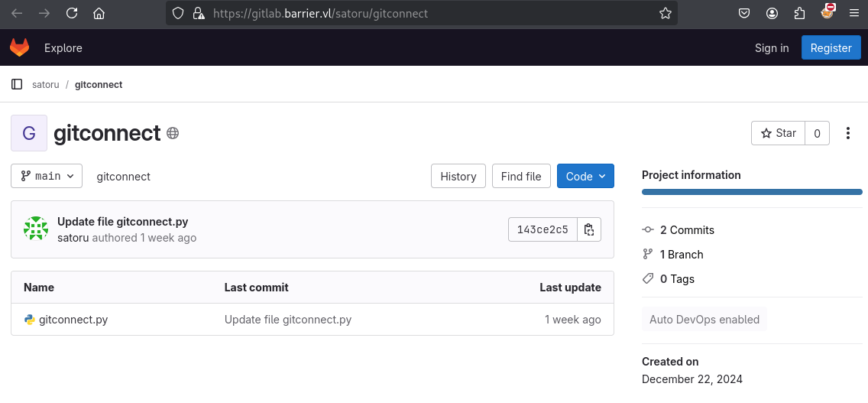
Task: Click the Project information heading
Action: click(x=691, y=174)
